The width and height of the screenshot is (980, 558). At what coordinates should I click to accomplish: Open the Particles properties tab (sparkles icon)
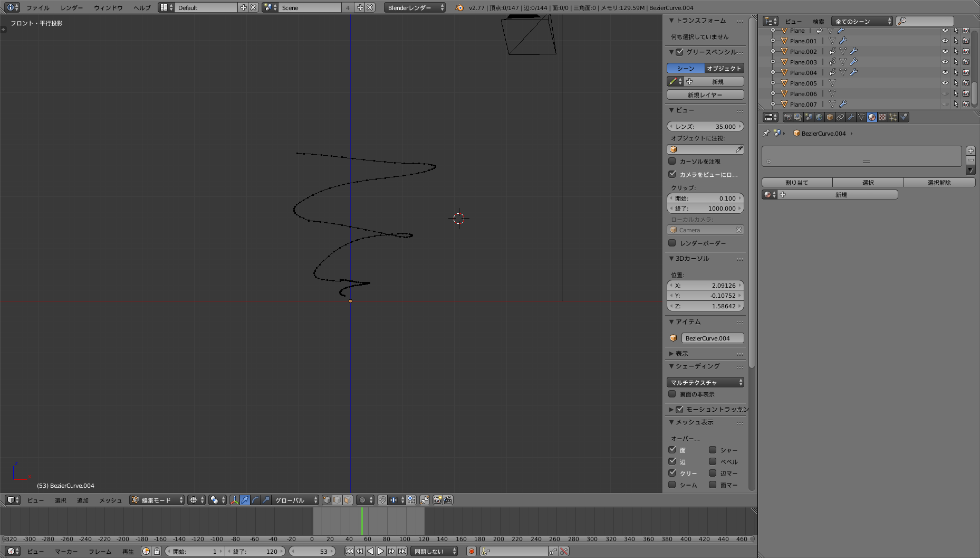pos(893,117)
